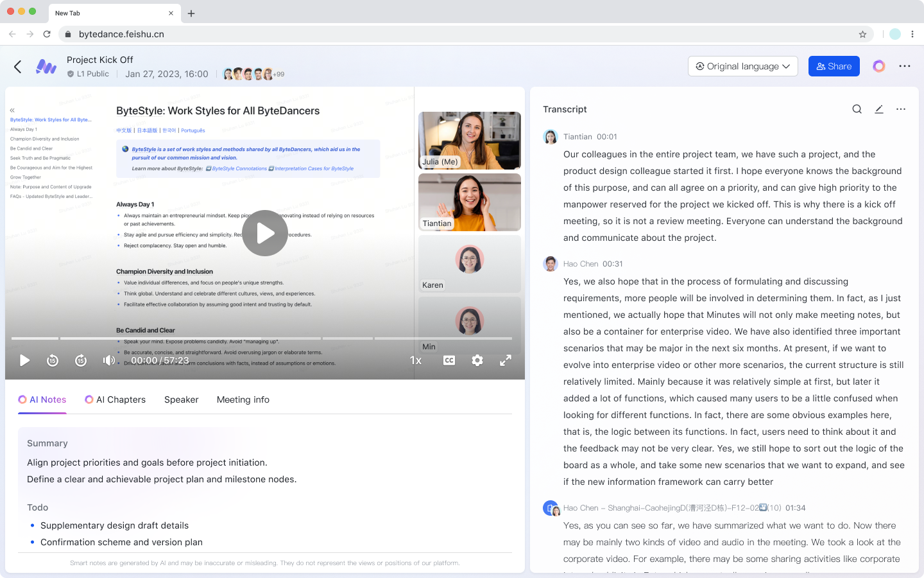The width and height of the screenshot is (924, 578).
Task: Click the Feishu Minutes logo icon
Action: pyautogui.click(x=46, y=66)
